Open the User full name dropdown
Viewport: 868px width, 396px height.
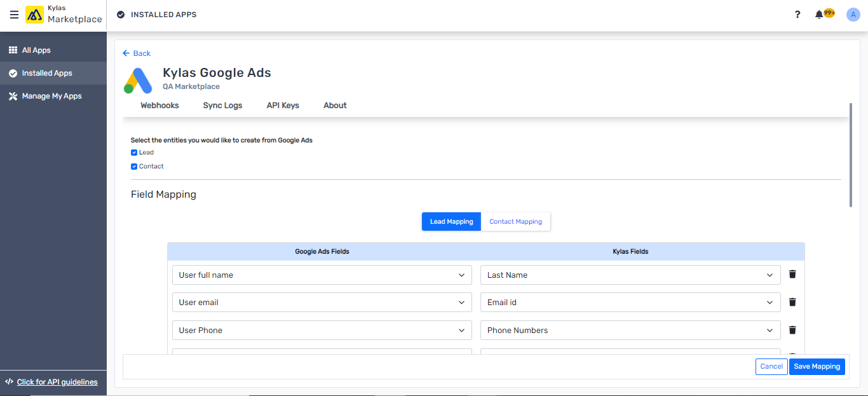[322, 275]
